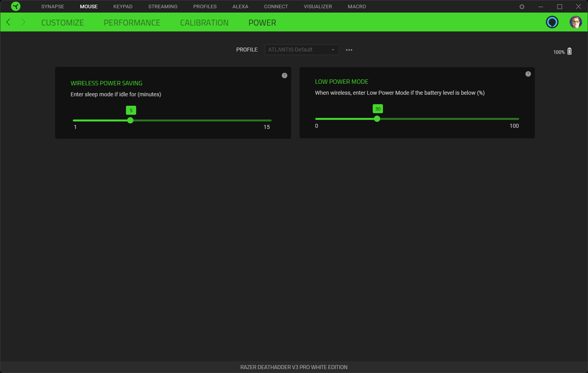Switch to the PERFORMANCE subtab
Viewport: 588px width, 373px height.
coord(132,23)
